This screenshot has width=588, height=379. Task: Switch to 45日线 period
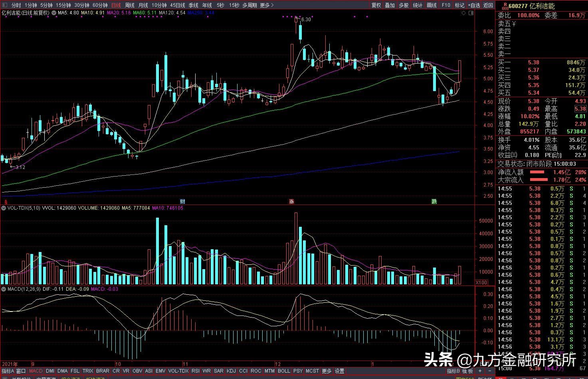[x=177, y=5]
